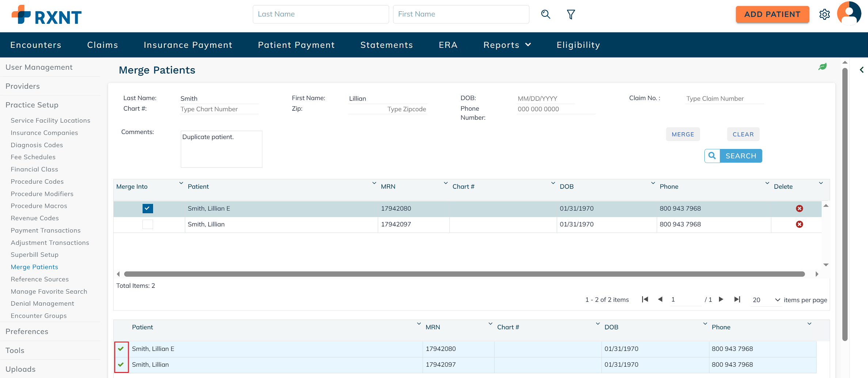Image resolution: width=868 pixels, height=378 pixels.
Task: Click the magnifying glass search icon in header
Action: pyautogui.click(x=545, y=14)
